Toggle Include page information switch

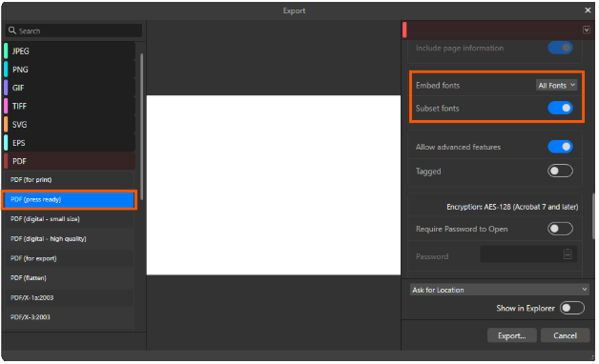click(560, 48)
